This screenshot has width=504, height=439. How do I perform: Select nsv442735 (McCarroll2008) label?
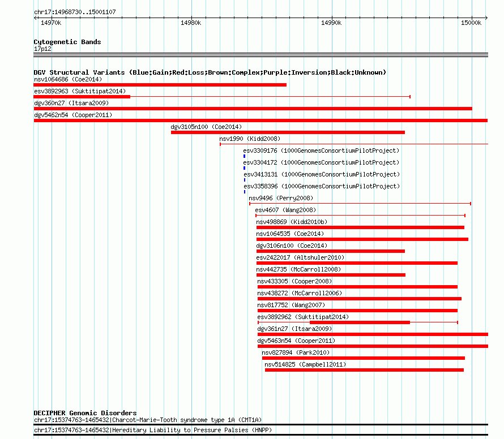tap(298, 269)
